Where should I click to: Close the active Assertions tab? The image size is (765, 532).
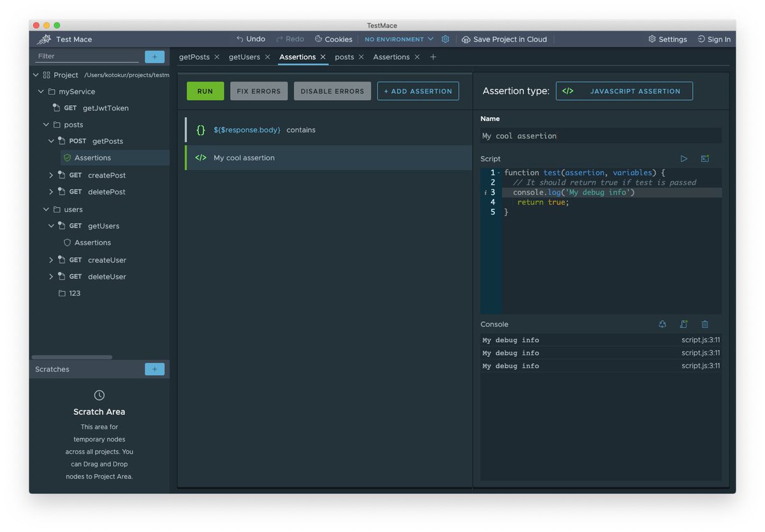(x=323, y=57)
